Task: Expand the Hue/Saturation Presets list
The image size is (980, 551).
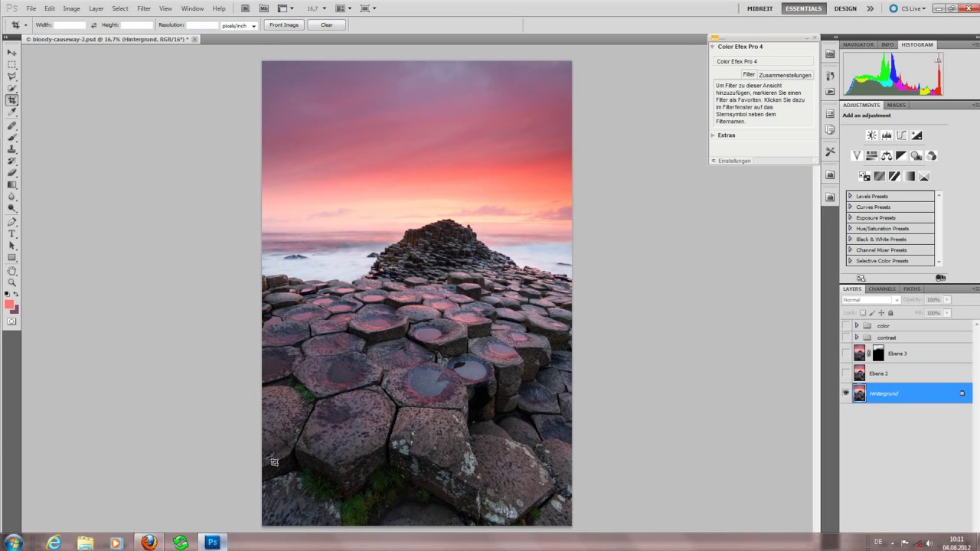Action: click(850, 228)
